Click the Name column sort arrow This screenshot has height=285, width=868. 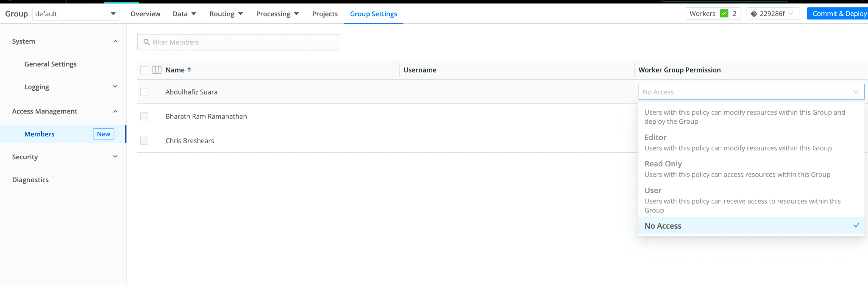(189, 70)
